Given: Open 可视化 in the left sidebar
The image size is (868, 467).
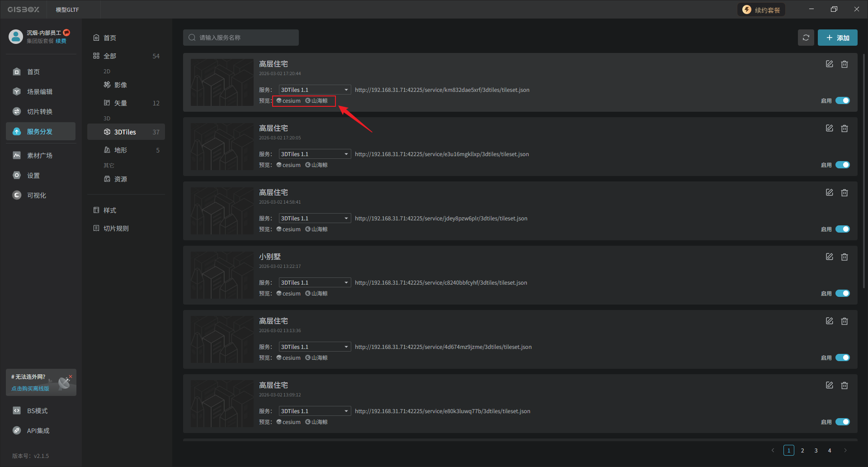Looking at the screenshot, I should (36, 195).
